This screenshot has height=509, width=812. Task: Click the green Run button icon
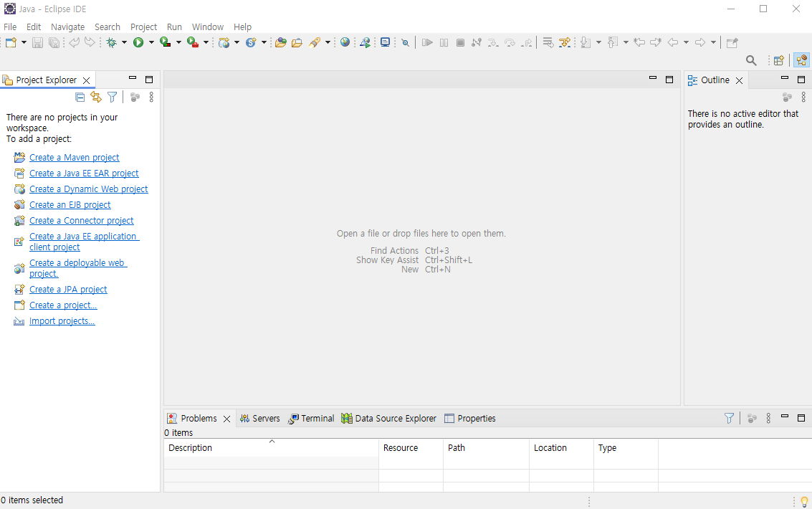pos(138,42)
